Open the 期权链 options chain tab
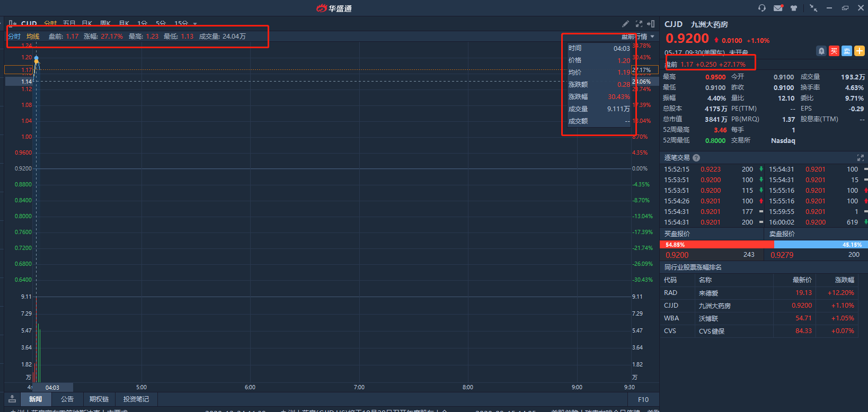 (99, 399)
